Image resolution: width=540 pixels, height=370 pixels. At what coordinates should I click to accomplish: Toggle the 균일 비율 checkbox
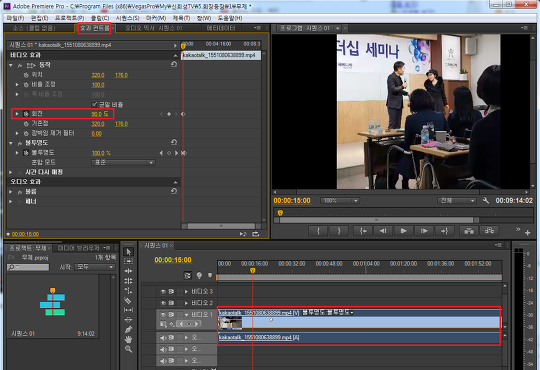[x=94, y=104]
